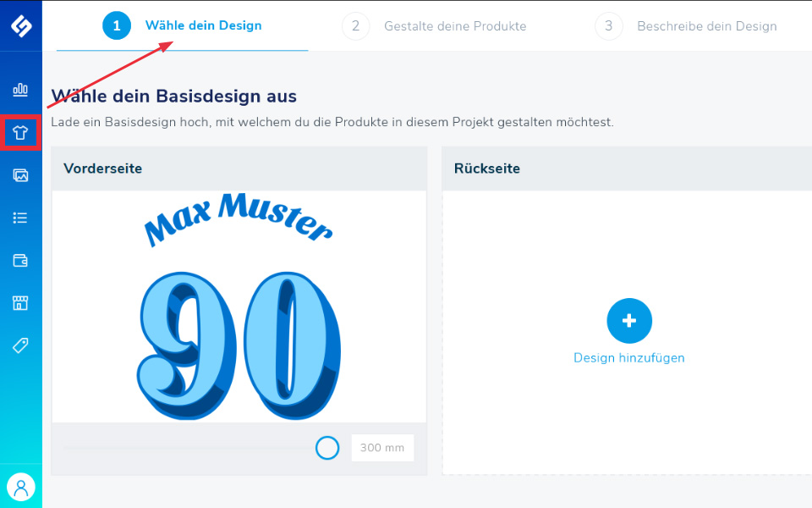The height and width of the screenshot is (508, 812).
Task: Open the shop storefront sidebar icon
Action: (x=20, y=303)
